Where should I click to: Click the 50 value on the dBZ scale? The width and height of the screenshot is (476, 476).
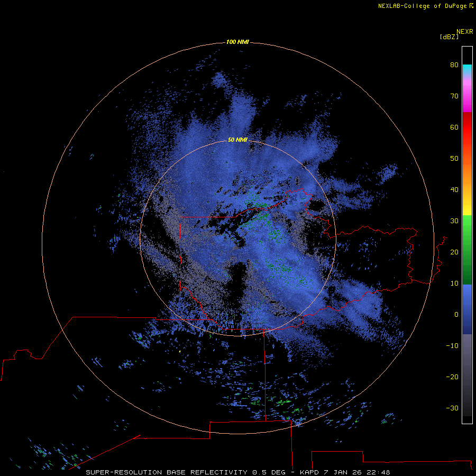coord(454,159)
